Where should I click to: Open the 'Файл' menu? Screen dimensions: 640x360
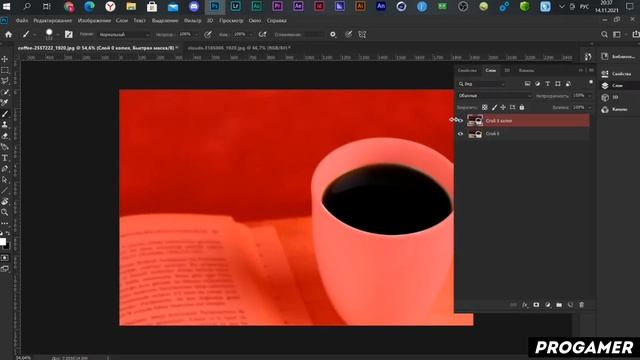22,20
